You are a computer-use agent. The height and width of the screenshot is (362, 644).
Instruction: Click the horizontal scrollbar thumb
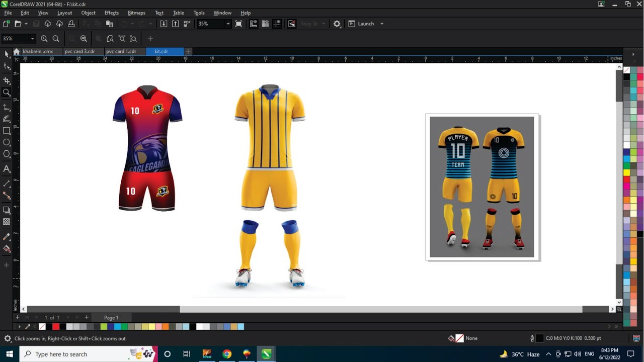[x=381, y=309]
